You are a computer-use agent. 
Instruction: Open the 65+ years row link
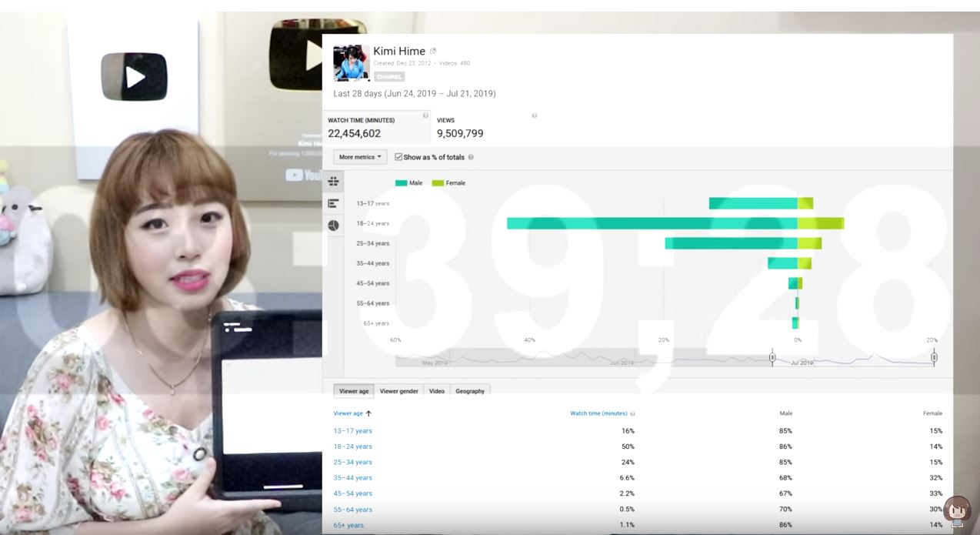point(348,525)
